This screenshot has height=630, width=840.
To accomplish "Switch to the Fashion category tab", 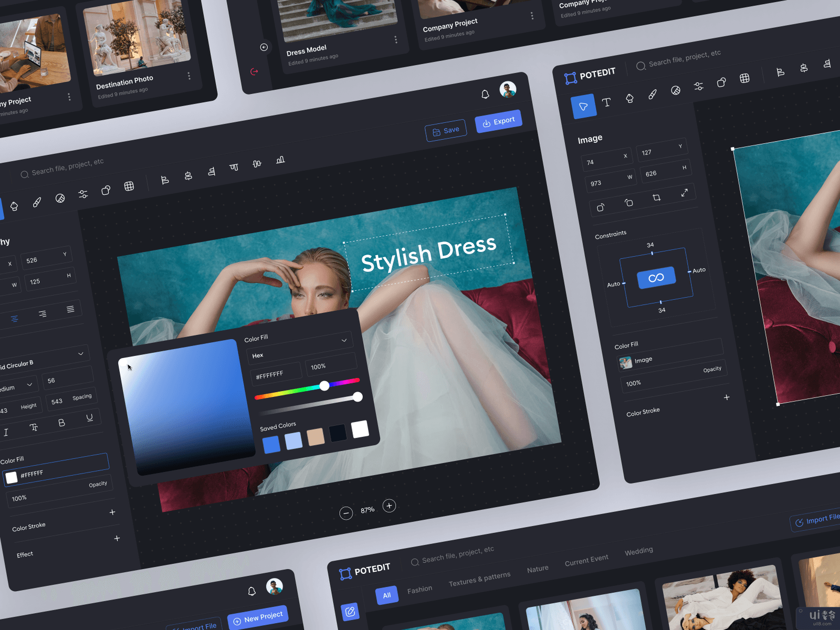I will pyautogui.click(x=419, y=590).
